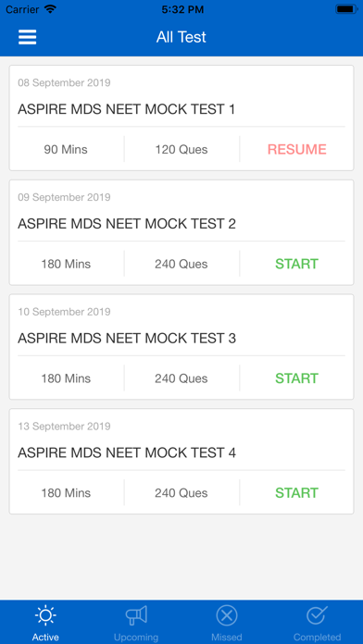Start ASPIRE MDS NEET MOCK TEST 3
The height and width of the screenshot is (644, 363).
click(297, 378)
